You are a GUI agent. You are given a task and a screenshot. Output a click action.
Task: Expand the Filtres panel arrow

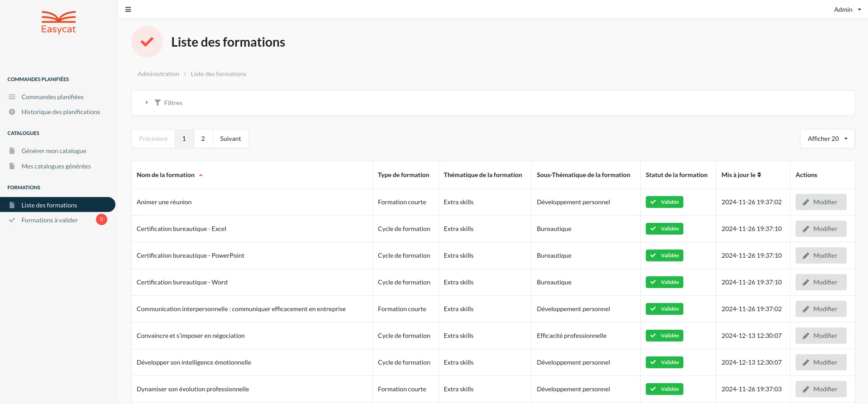[x=147, y=103]
